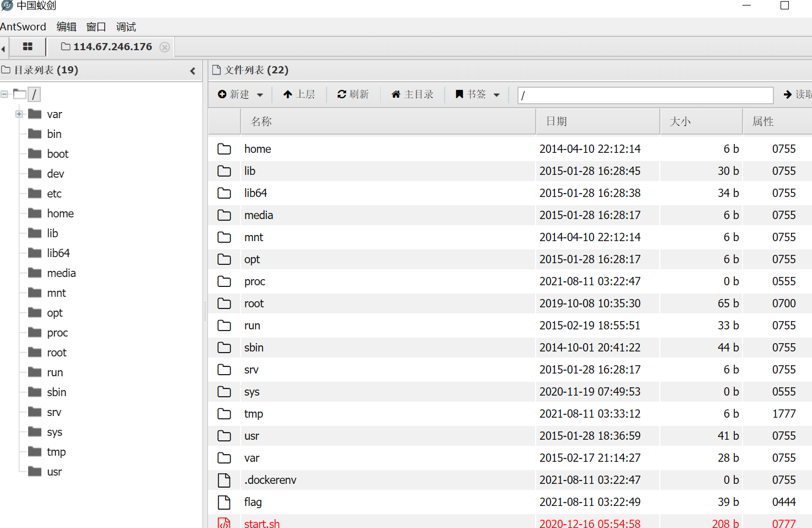This screenshot has width=812, height=528.
Task: Click the tmp folder icon in file list
Action: pyautogui.click(x=224, y=414)
